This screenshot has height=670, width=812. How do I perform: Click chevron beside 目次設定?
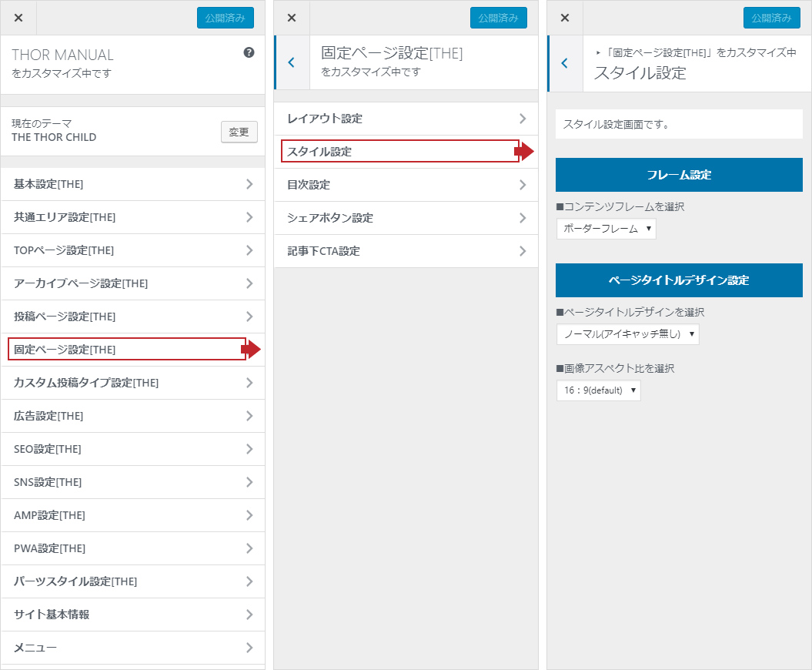click(523, 185)
